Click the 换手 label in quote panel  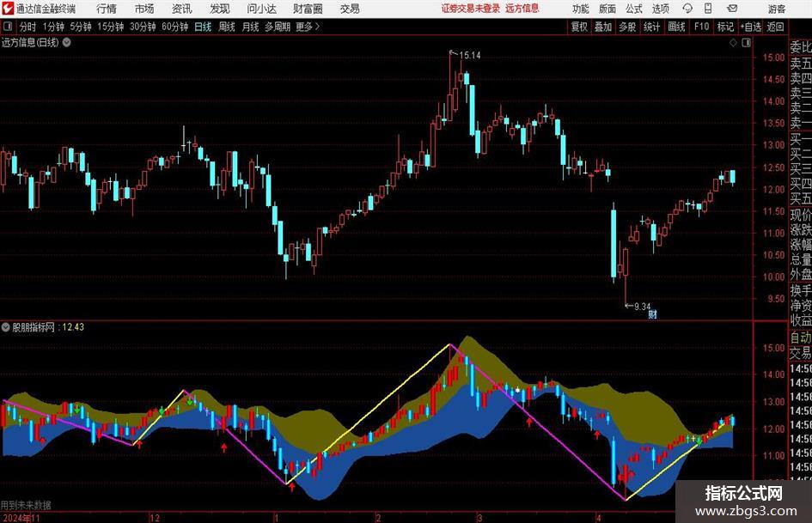pyautogui.click(x=801, y=291)
